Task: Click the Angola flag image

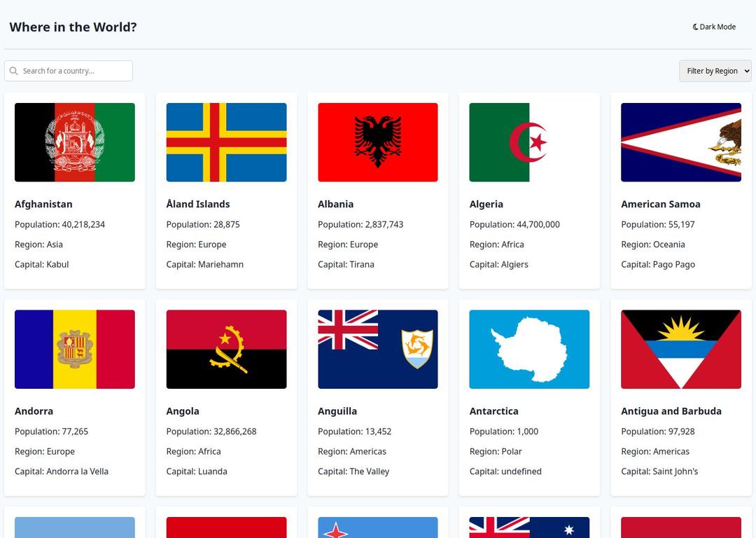Action: [x=226, y=349]
